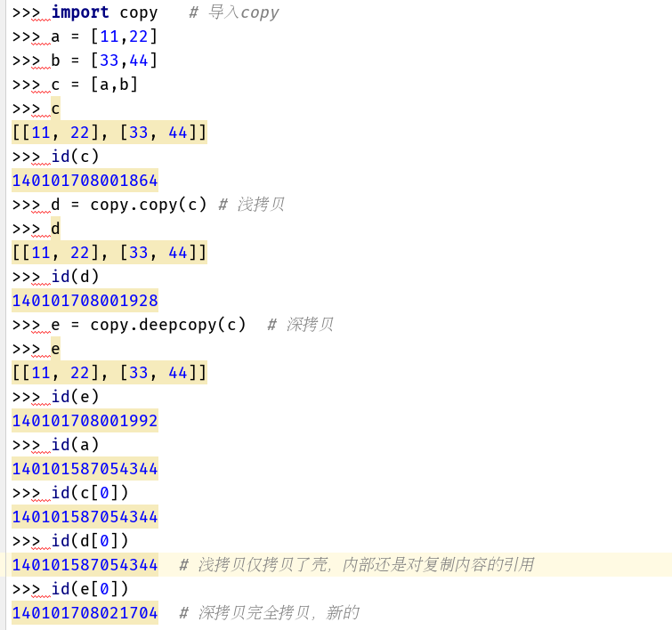Image resolution: width=672 pixels, height=630 pixels.
Task: Click the output value 140101708001864
Action: coord(85,181)
